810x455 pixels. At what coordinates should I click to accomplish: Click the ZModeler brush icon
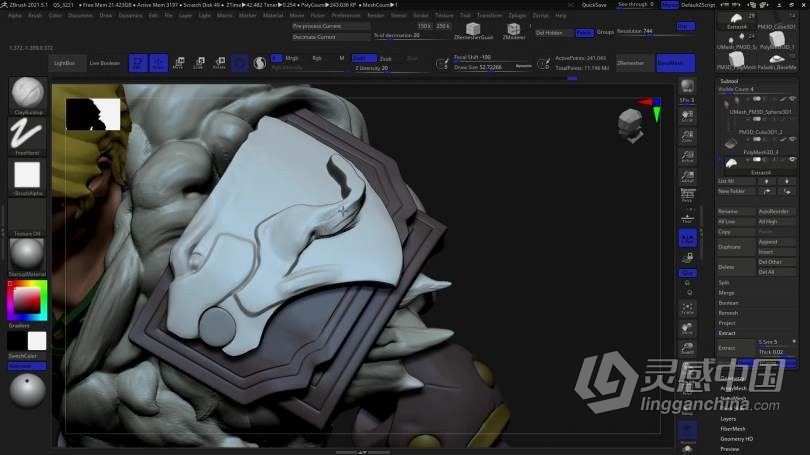tap(513, 31)
